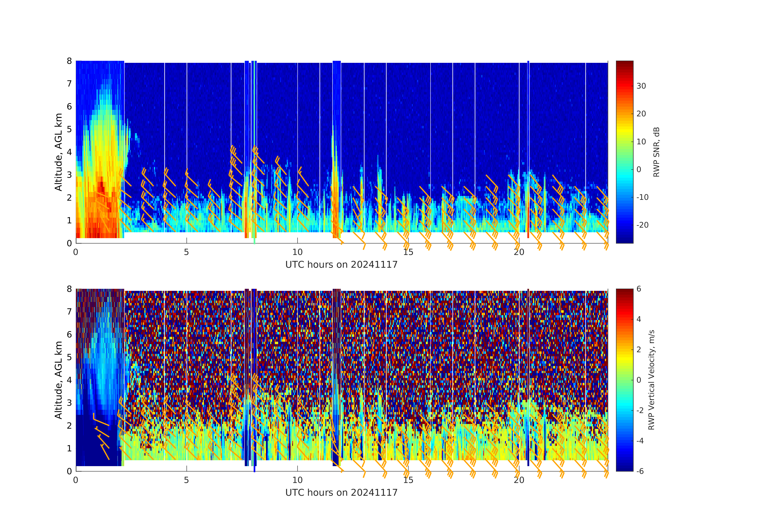Viewport: 775px width, 532px height.
Task: Click x-axis tick 5 on the top plot
Action: pyautogui.click(x=186, y=252)
